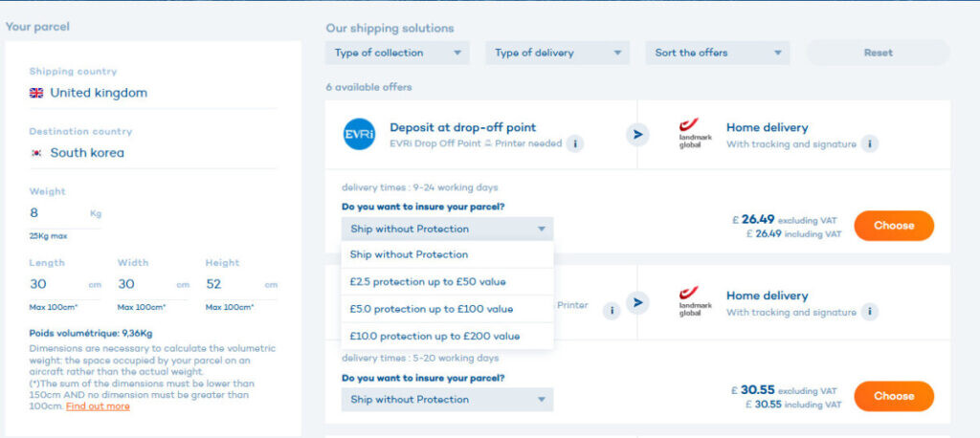
Task: Click first offer's arrow circle icon
Action: pyautogui.click(x=637, y=134)
